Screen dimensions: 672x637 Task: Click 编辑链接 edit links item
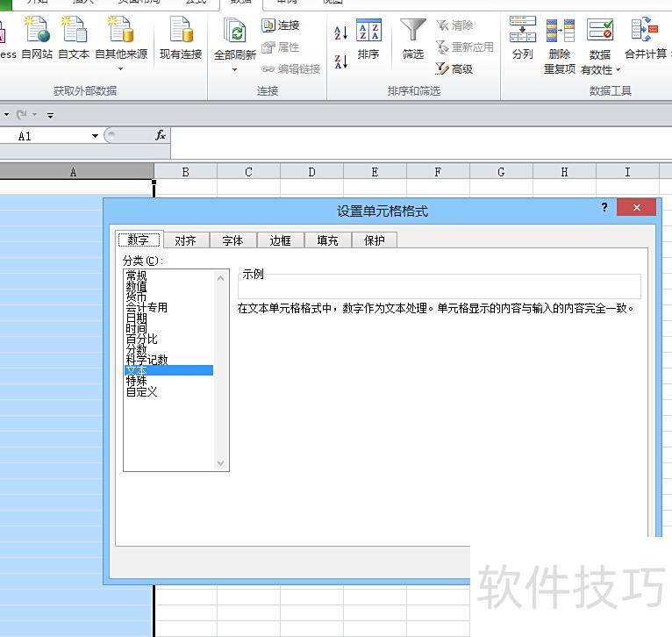291,69
